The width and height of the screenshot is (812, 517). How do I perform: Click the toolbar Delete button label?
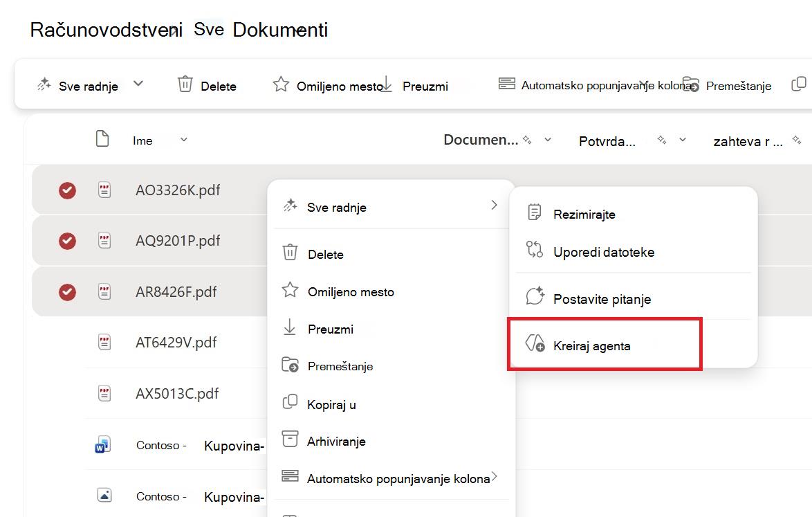tap(219, 87)
